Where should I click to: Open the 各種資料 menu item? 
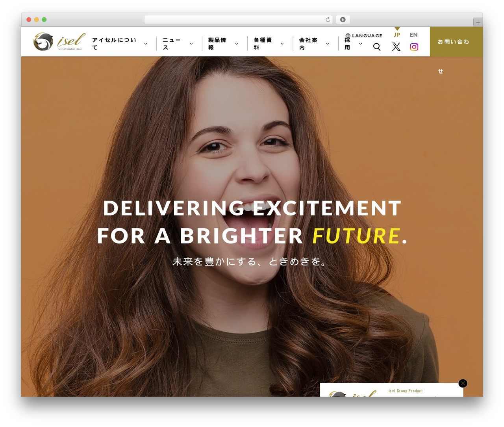(x=263, y=44)
